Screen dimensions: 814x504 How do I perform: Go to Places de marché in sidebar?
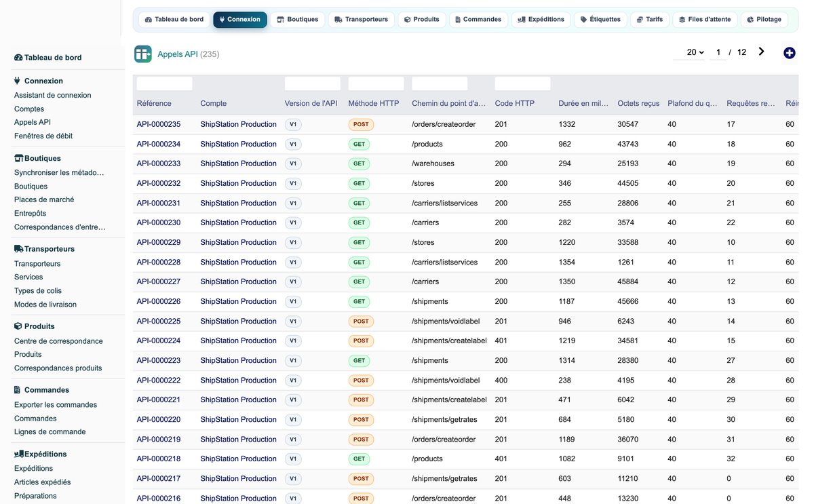(x=44, y=200)
